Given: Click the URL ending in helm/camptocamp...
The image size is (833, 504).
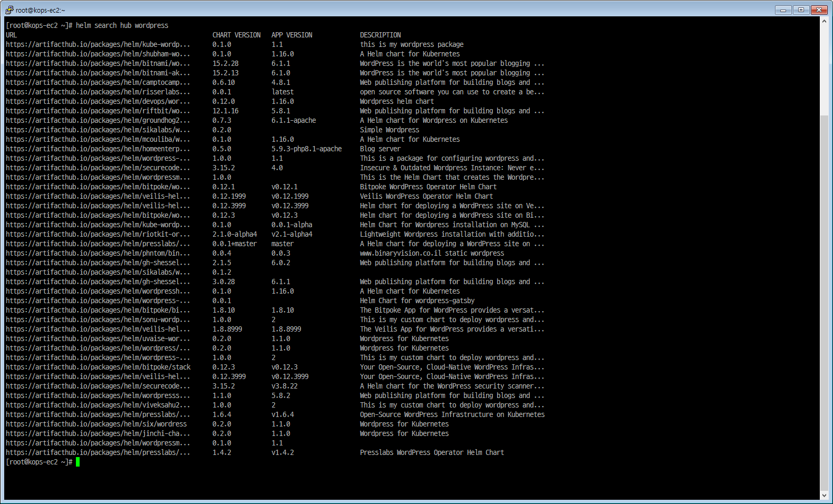Looking at the screenshot, I should tap(98, 82).
